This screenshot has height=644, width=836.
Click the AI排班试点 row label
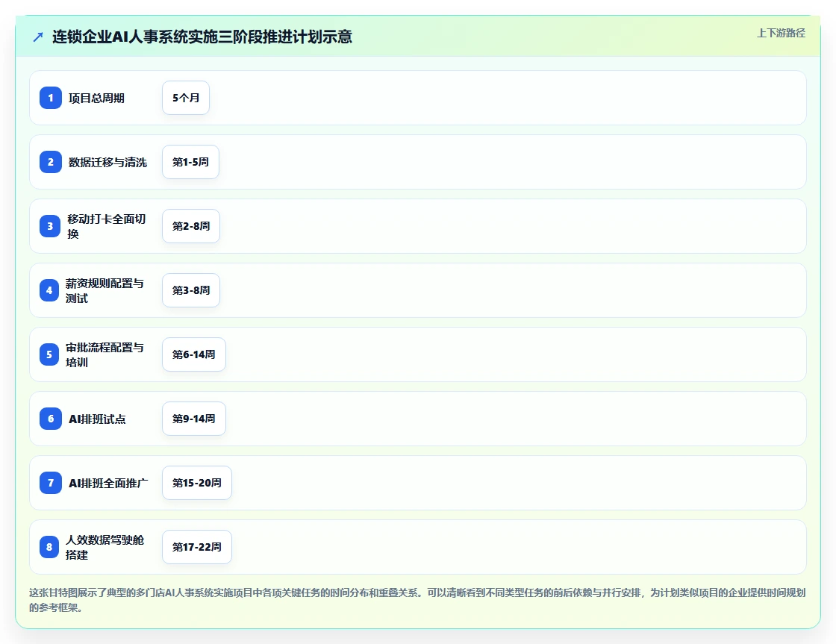(98, 419)
